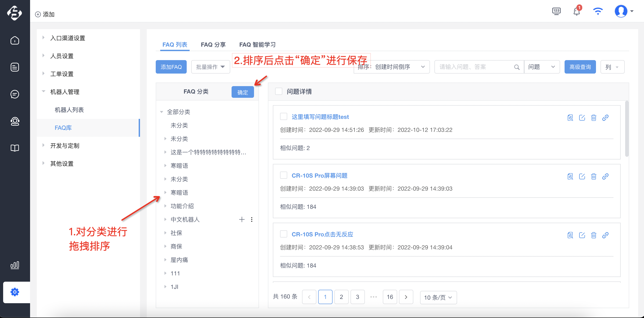Open the 创建时间倒序 sort dropdown

(x=392, y=67)
